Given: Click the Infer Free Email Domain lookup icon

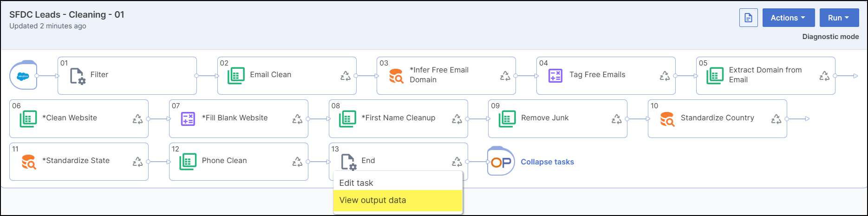Looking at the screenshot, I should 396,76.
